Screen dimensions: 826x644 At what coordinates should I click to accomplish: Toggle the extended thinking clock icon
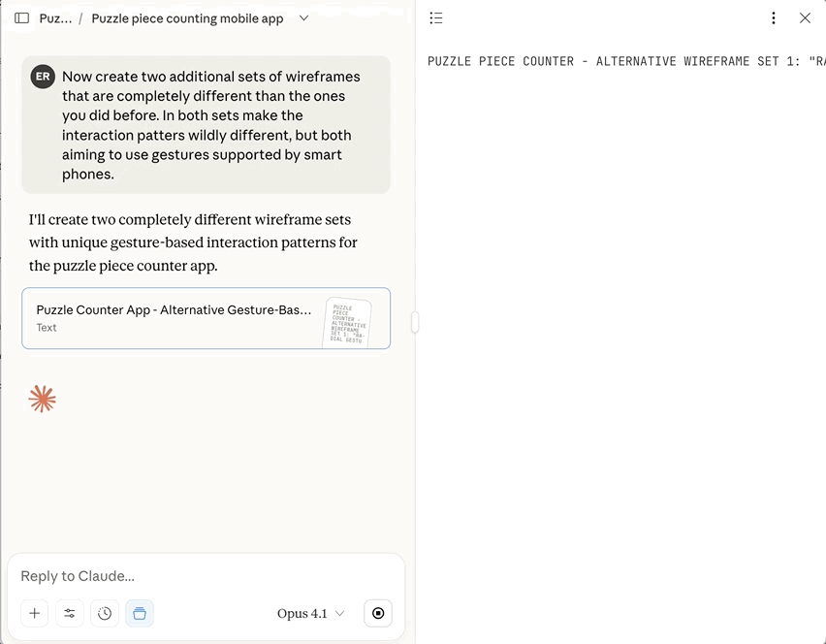click(105, 613)
